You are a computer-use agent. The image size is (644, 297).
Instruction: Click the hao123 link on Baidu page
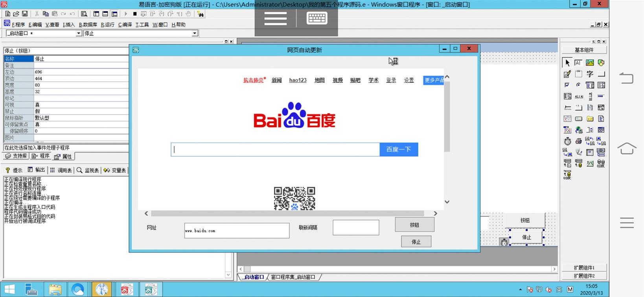pos(298,80)
